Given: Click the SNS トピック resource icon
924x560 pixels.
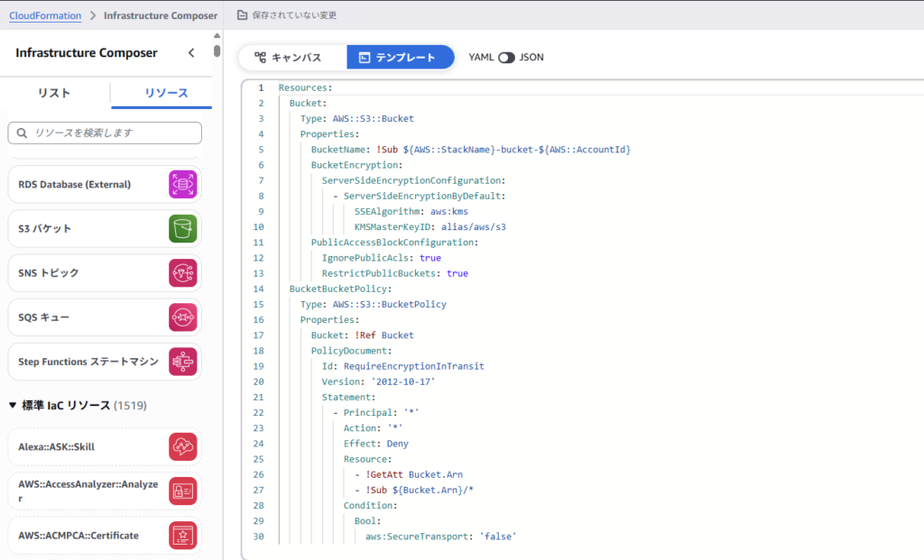Looking at the screenshot, I should tap(182, 273).
